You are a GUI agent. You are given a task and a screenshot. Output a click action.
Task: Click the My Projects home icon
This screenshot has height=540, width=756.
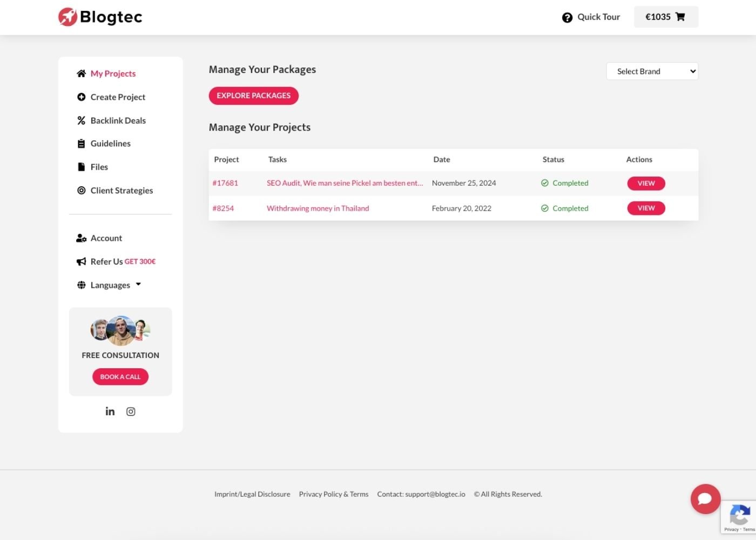pos(81,73)
